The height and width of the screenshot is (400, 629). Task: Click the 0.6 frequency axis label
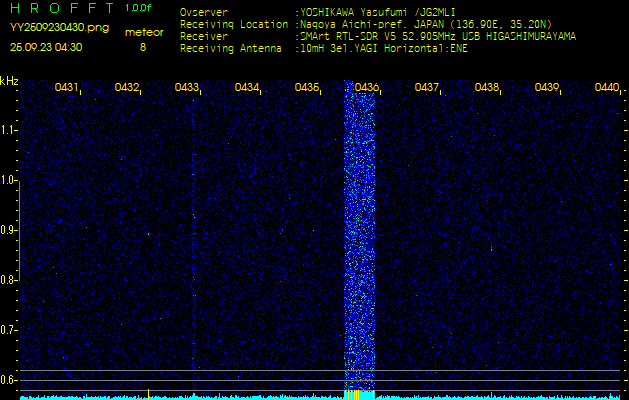(7, 380)
